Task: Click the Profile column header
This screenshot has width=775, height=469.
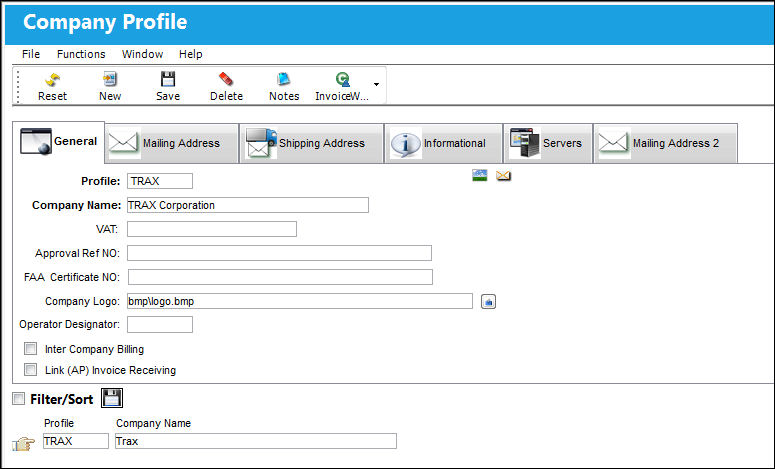Action: pos(59,423)
